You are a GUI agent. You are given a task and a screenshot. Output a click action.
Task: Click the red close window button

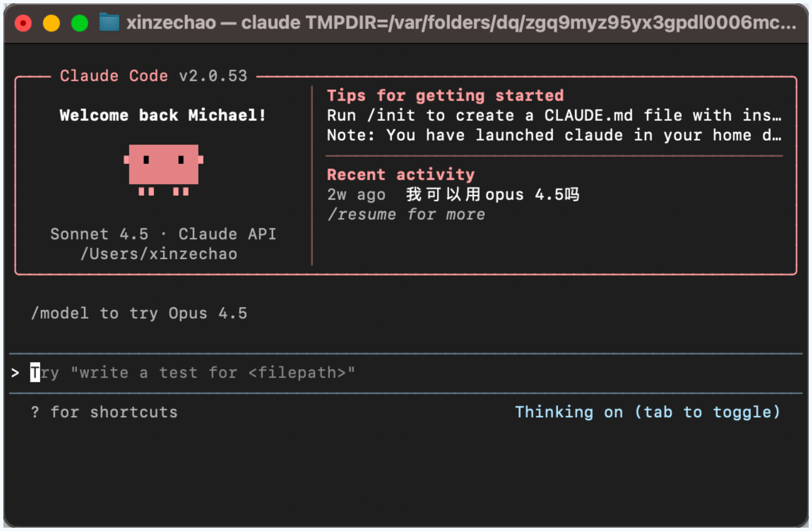[x=23, y=23]
